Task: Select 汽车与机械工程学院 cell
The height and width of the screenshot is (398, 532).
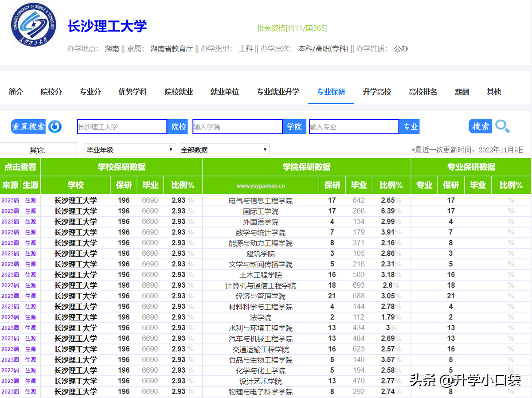Action: [x=261, y=339]
